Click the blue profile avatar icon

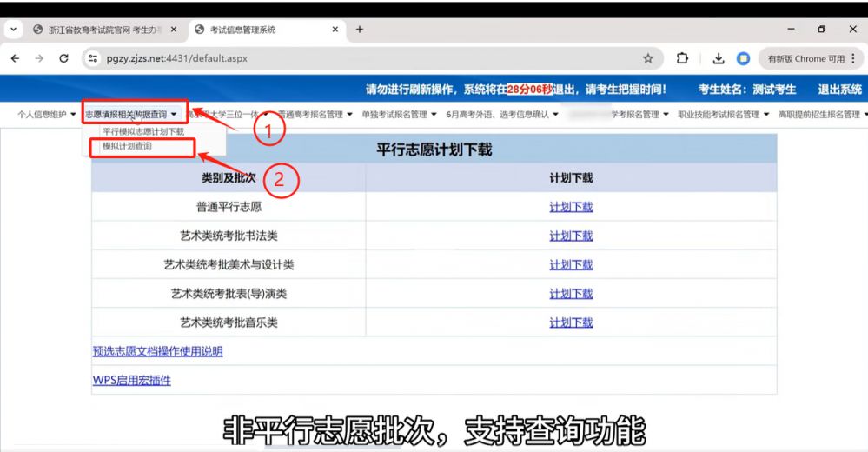click(x=743, y=58)
